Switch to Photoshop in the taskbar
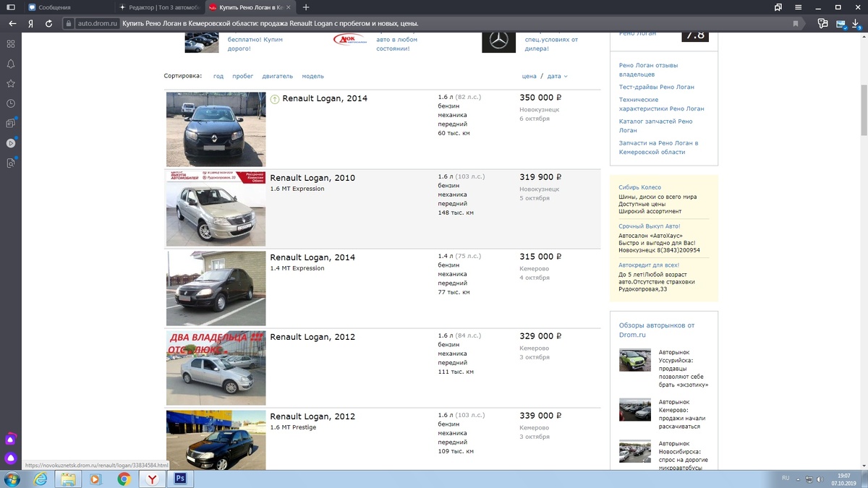Viewport: 868px width, 488px height. (180, 479)
